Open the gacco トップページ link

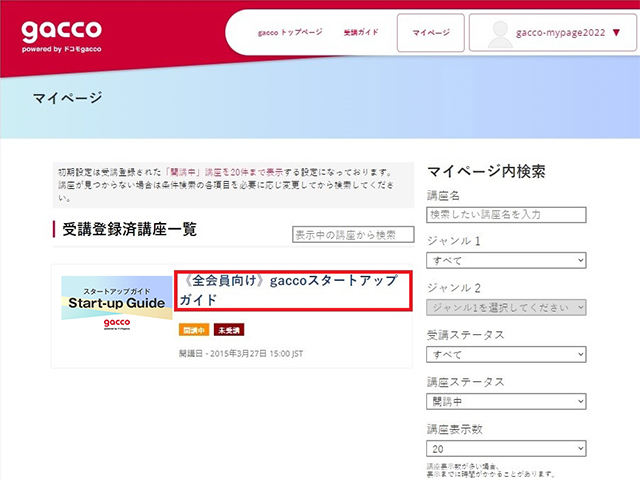coord(290,33)
